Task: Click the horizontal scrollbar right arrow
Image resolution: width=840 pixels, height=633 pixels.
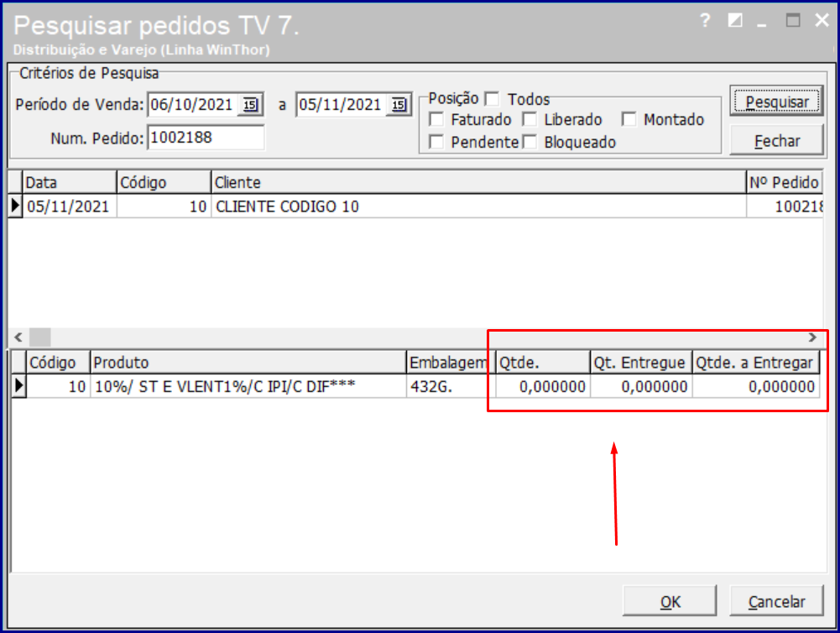Action: 812,337
